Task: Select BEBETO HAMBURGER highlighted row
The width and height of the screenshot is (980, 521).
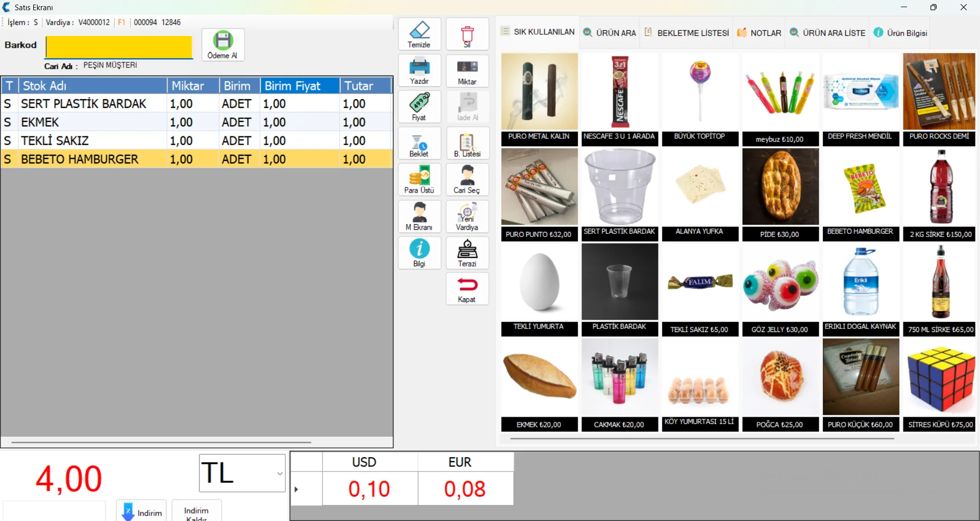Action: (197, 159)
